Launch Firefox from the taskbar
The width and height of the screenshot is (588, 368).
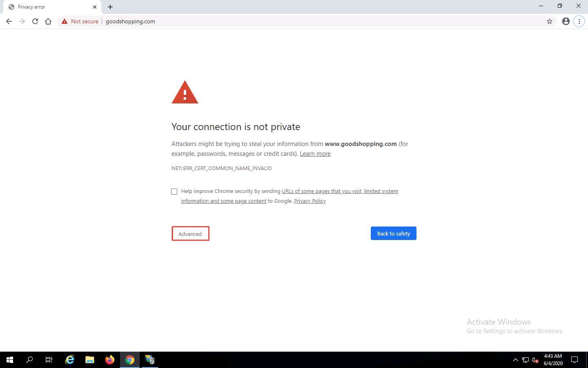109,360
